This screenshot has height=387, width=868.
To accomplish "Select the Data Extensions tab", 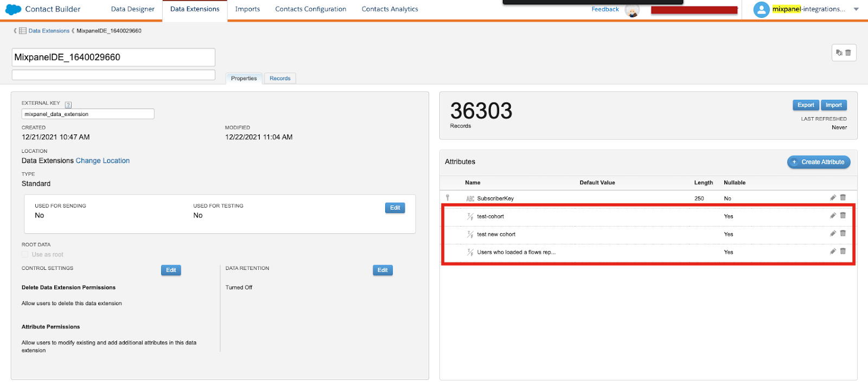I will 195,9.
